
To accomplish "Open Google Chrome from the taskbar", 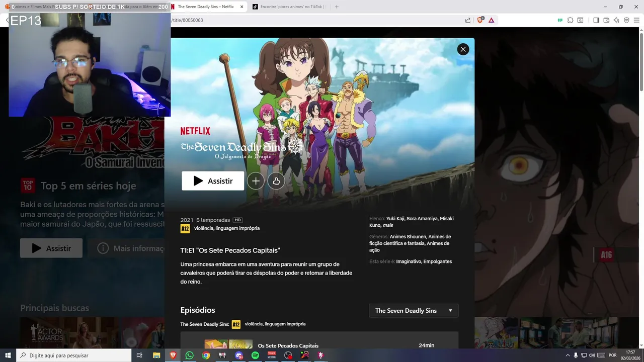I will [206, 355].
